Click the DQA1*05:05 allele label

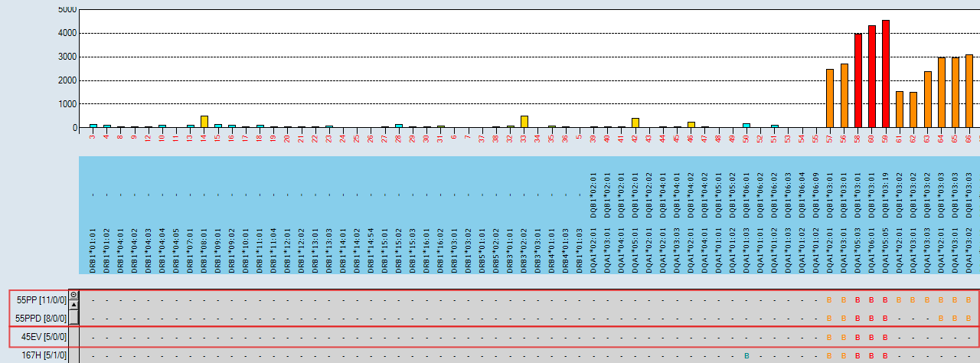click(x=886, y=250)
